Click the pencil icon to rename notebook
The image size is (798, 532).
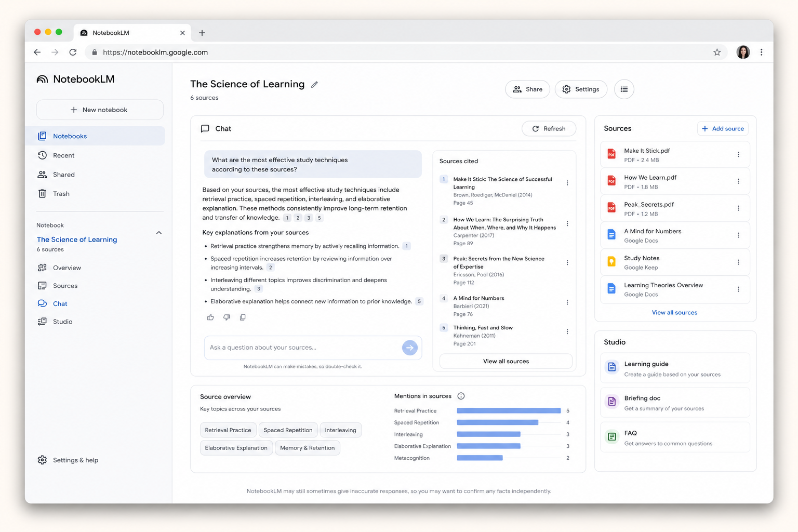click(314, 85)
